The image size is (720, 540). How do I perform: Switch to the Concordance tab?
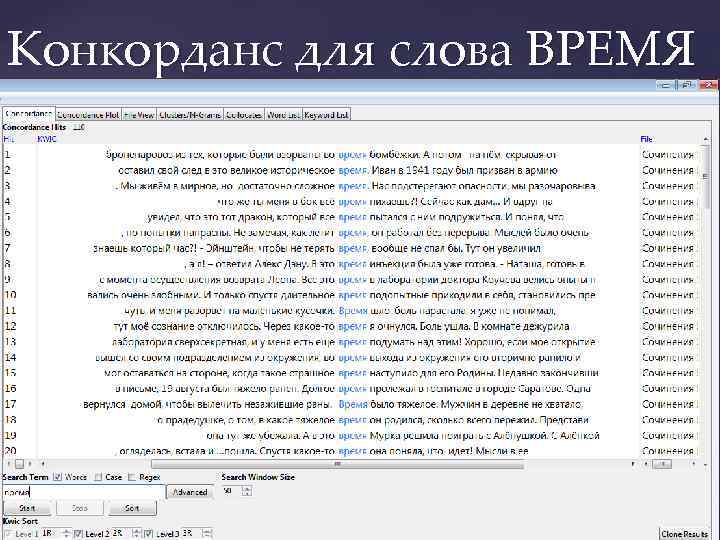tap(28, 113)
